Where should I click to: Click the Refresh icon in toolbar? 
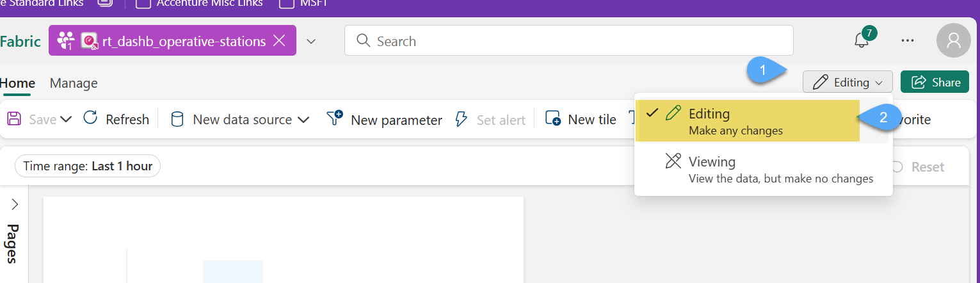(x=91, y=118)
